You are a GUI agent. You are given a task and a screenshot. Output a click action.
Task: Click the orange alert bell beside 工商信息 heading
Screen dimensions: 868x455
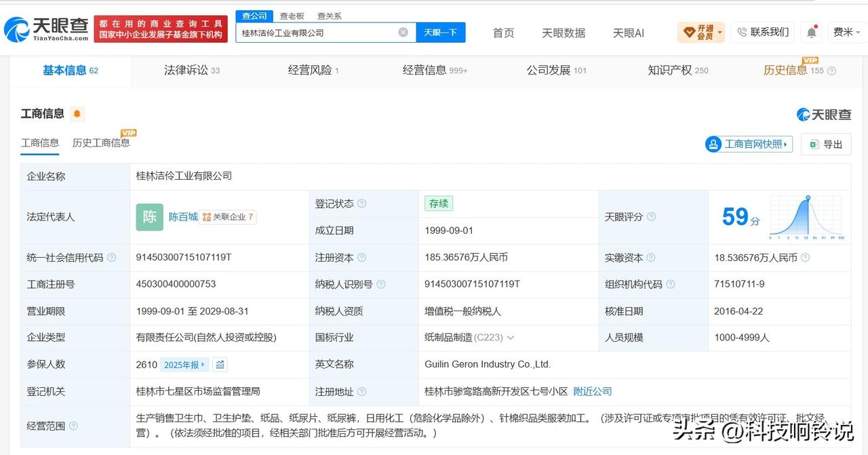click(77, 113)
